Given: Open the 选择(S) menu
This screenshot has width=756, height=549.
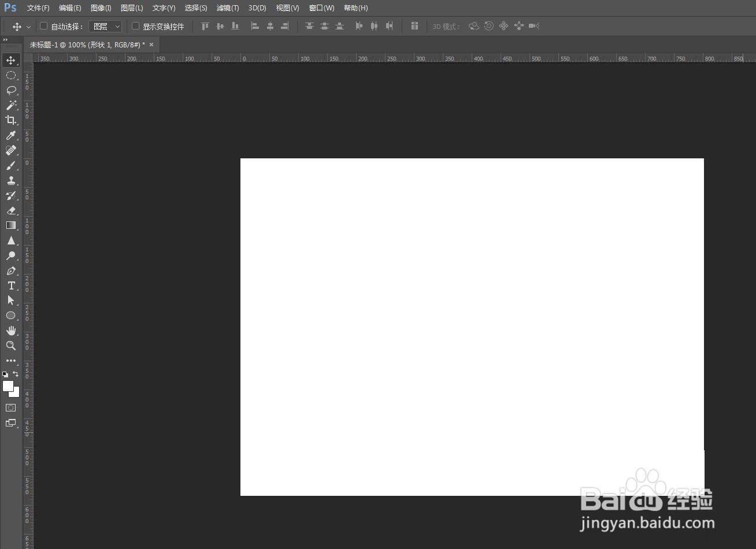Looking at the screenshot, I should [196, 8].
